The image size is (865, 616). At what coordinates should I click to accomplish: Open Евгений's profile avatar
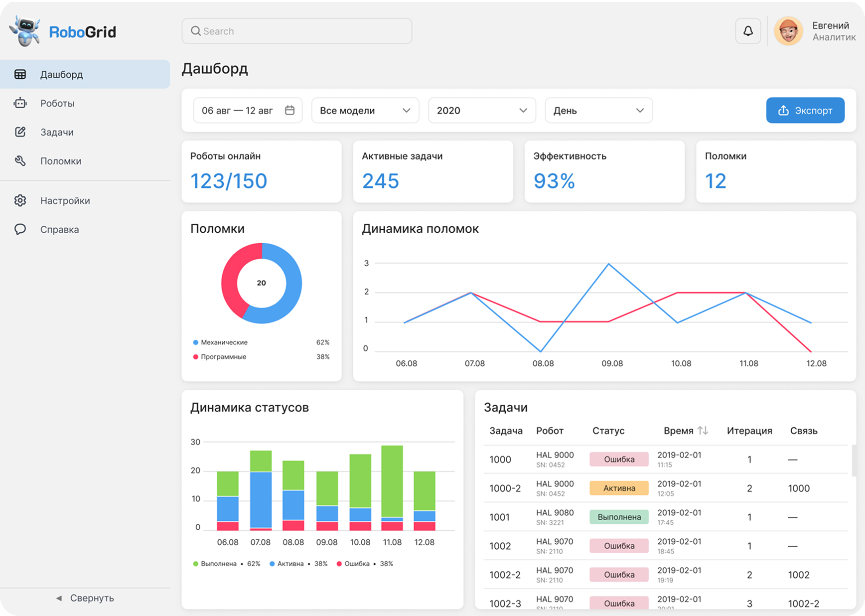point(788,31)
